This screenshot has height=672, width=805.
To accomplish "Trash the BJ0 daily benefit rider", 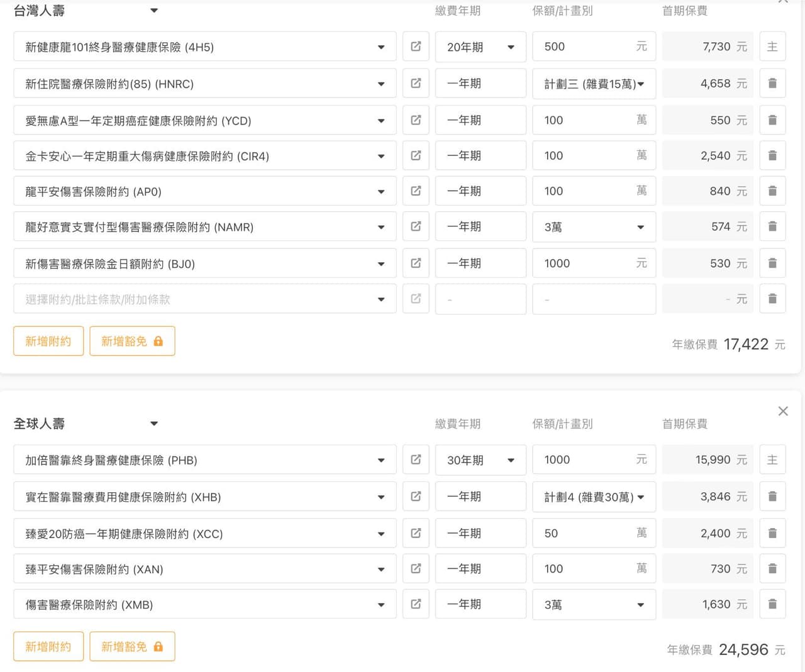I will point(772,263).
